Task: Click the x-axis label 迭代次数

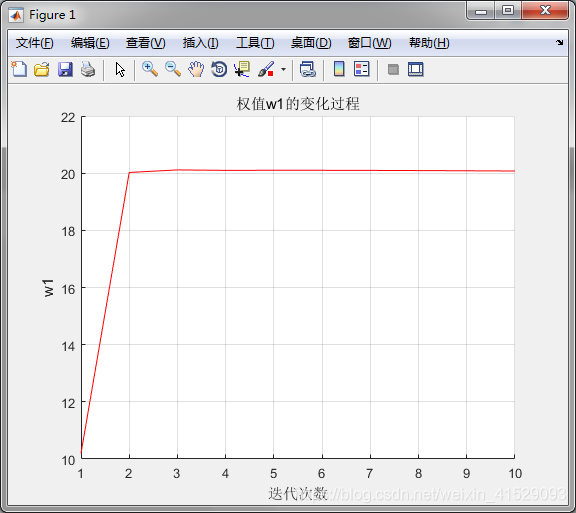Action: (298, 494)
